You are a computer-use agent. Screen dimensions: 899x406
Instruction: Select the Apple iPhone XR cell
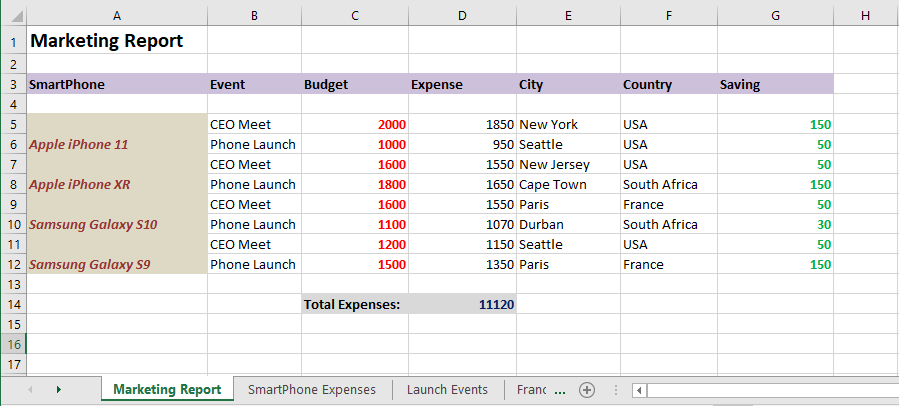(x=117, y=185)
